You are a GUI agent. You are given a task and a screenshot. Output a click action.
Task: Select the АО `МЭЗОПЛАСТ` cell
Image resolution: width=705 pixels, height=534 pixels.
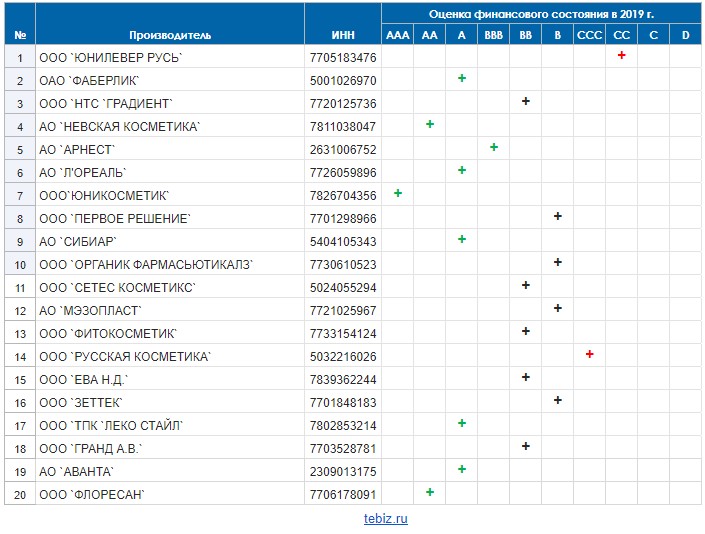click(170, 310)
